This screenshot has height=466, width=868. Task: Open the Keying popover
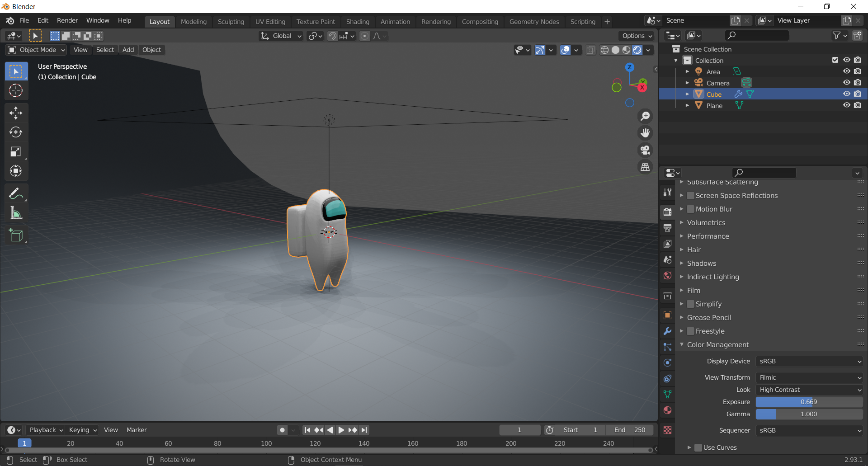click(x=82, y=430)
